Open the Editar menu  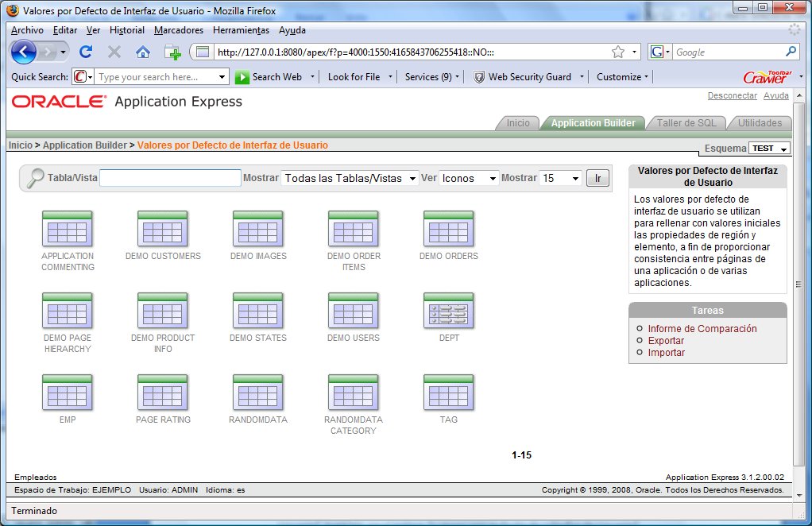click(65, 30)
